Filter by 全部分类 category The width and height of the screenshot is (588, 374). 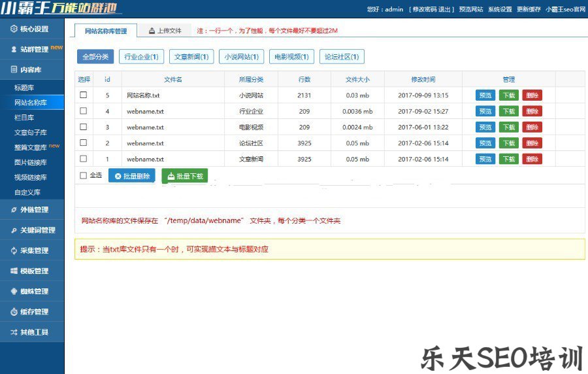click(x=95, y=57)
